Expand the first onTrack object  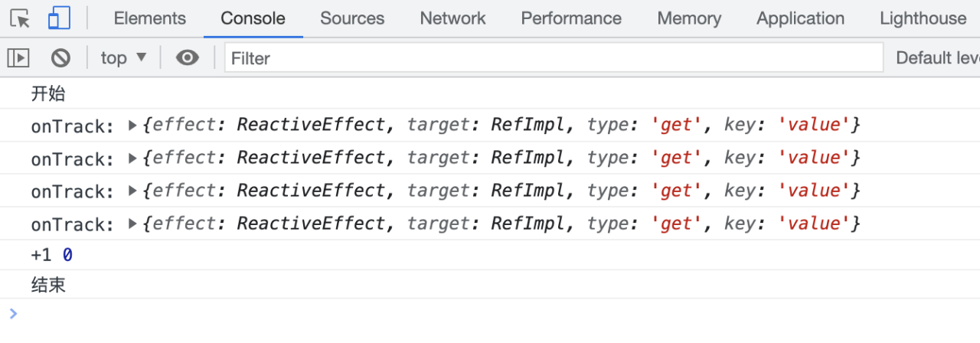coord(132,125)
